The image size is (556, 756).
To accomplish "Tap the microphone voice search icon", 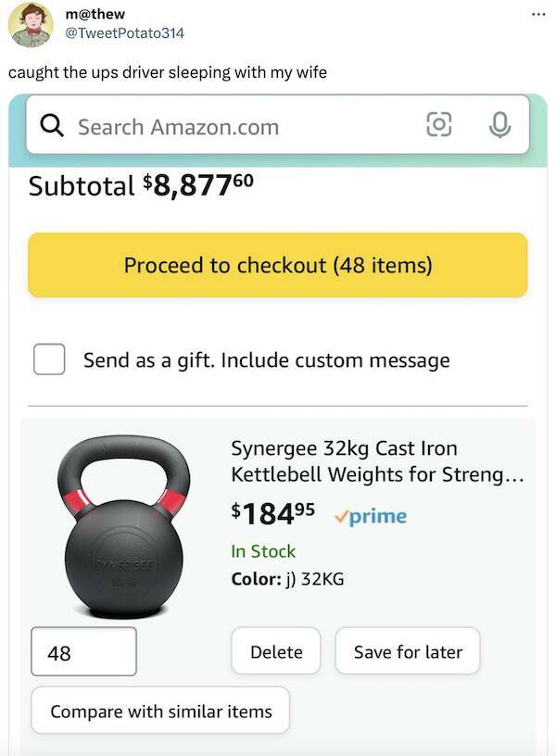I will [x=499, y=126].
